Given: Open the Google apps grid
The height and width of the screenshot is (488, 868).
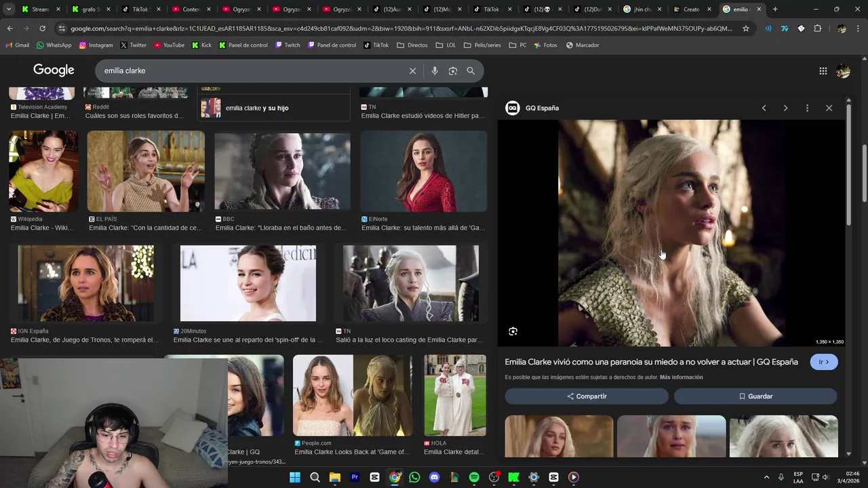Looking at the screenshot, I should (823, 70).
